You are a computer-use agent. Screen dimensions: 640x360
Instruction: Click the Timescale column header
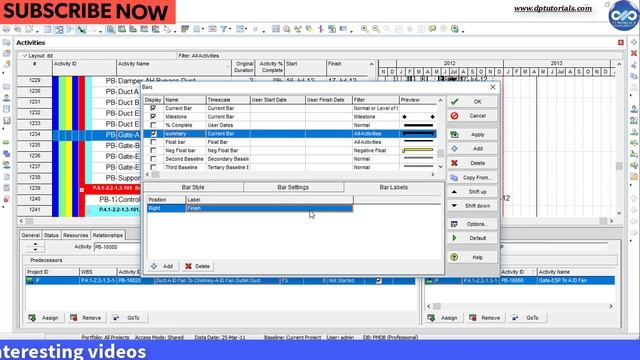pos(228,100)
